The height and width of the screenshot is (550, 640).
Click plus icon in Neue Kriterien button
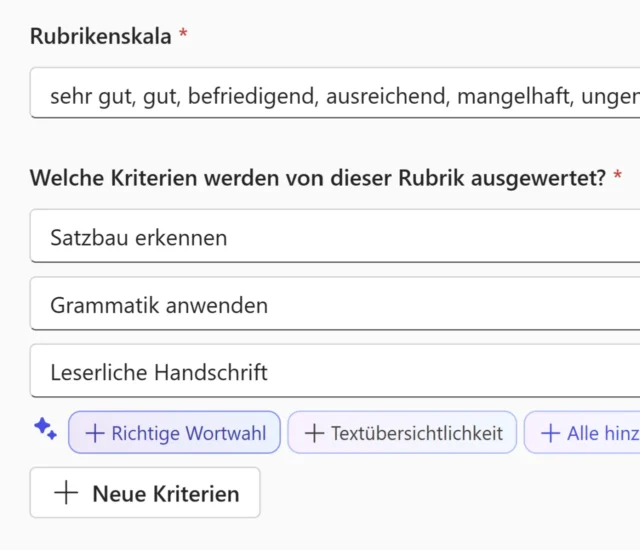click(x=66, y=493)
